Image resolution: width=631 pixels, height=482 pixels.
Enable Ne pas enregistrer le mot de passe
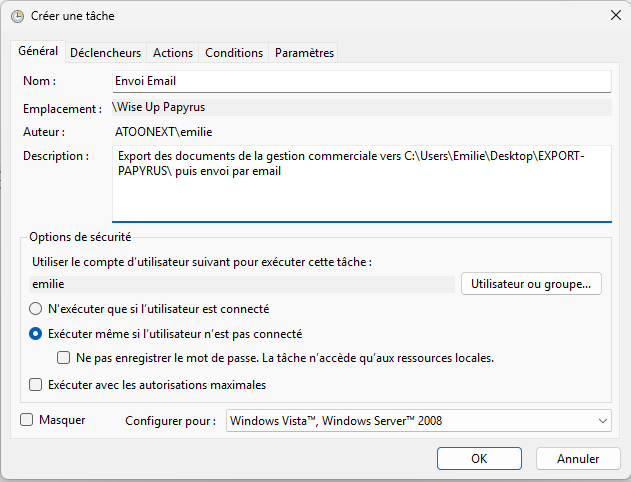[64, 358]
